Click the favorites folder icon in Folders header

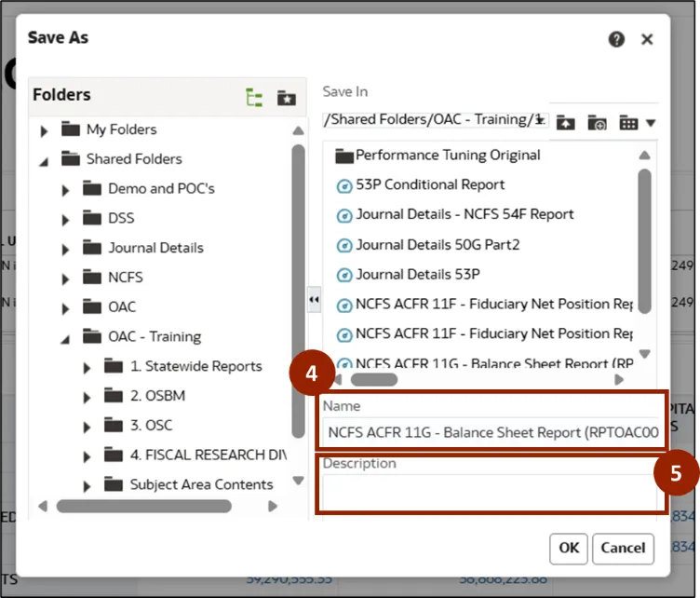(286, 97)
